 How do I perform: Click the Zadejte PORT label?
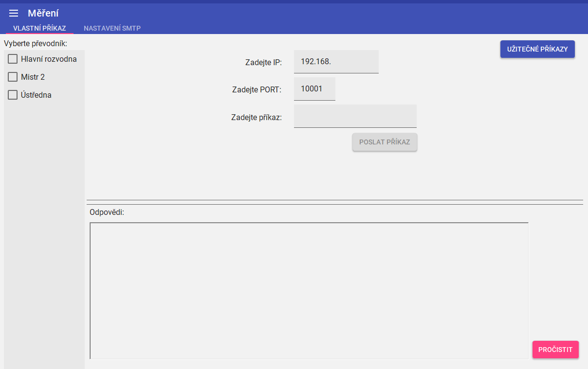pyautogui.click(x=257, y=89)
